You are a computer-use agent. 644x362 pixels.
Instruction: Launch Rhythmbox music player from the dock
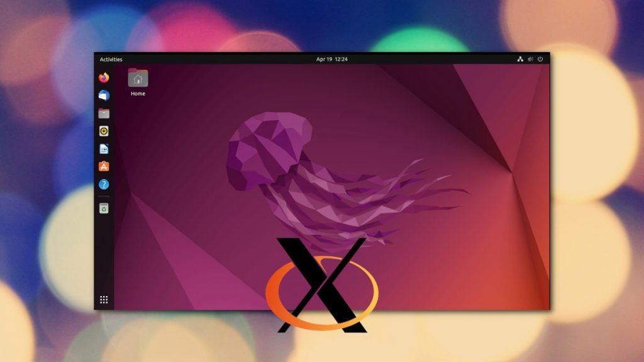[104, 131]
